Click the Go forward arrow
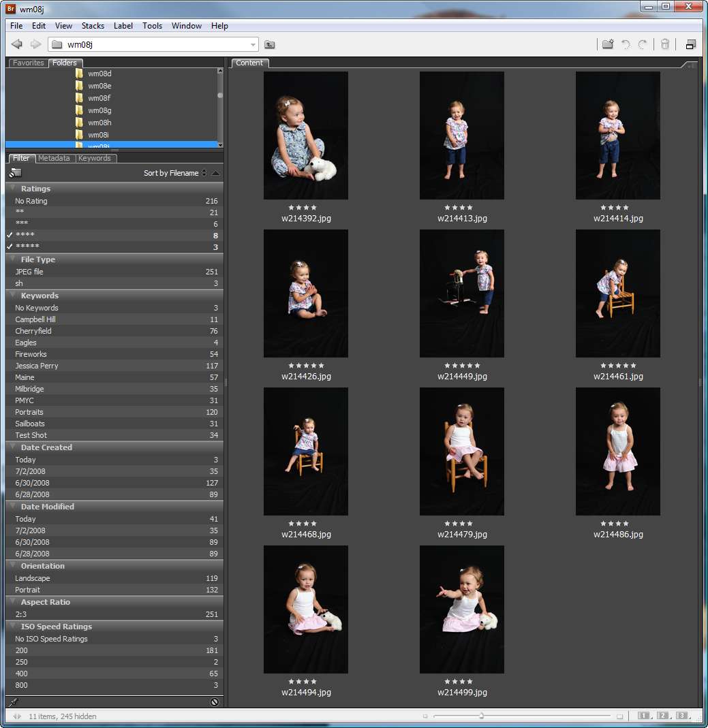 coord(35,44)
